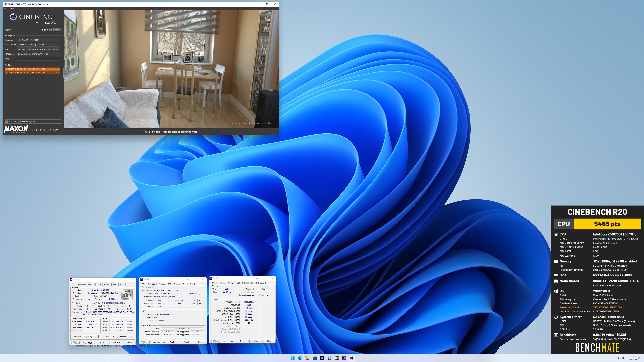Open the Socket #1 selection dropdown
The height and width of the screenshot is (362, 644).
pyautogui.click(x=91, y=337)
